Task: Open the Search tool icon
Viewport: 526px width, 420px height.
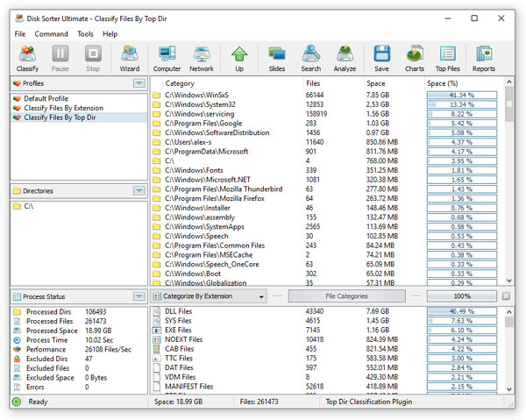Action: coord(311,59)
